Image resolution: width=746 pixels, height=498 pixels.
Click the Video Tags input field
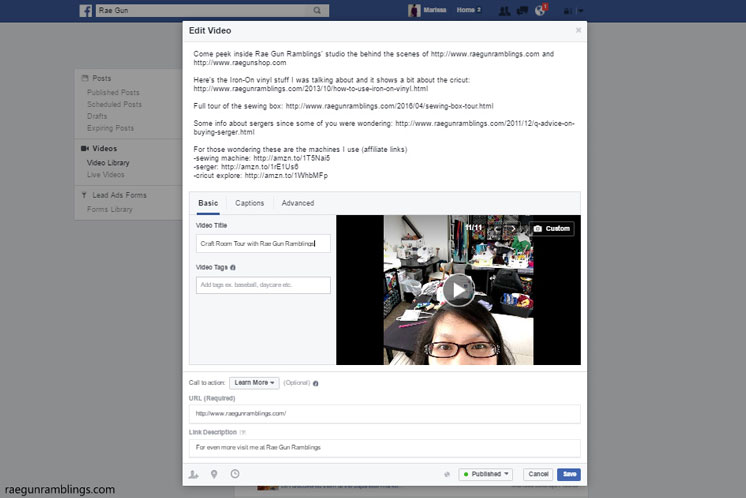tap(263, 285)
